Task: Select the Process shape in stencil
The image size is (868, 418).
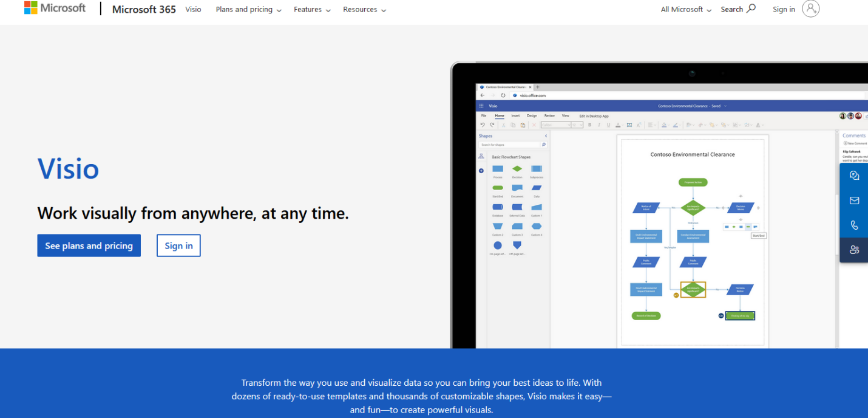Action: click(498, 169)
